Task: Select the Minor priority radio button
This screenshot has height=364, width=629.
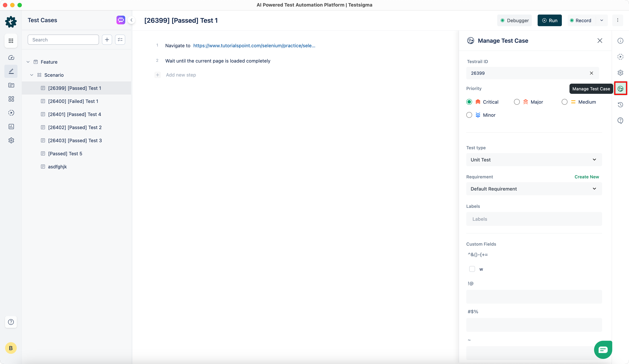Action: tap(469, 115)
